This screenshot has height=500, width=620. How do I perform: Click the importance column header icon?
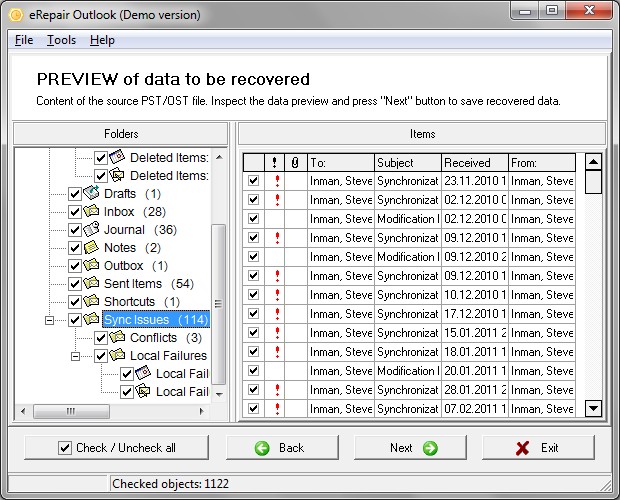tap(274, 162)
